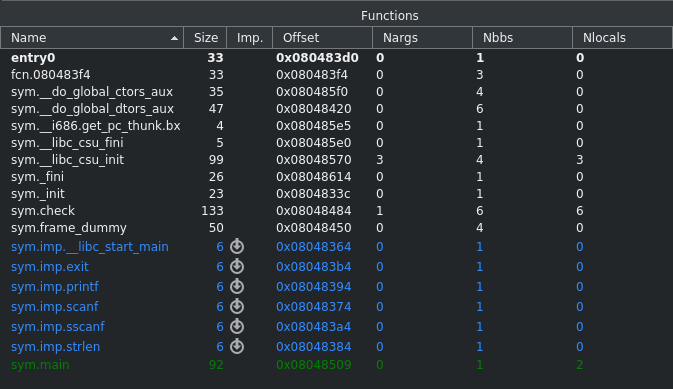
Task: Click Nlocals value 2 for sym.main
Action: coord(579,365)
